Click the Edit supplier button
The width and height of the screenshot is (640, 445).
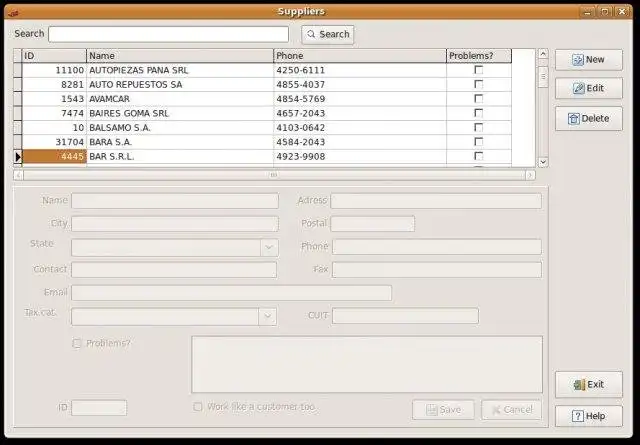click(x=589, y=88)
